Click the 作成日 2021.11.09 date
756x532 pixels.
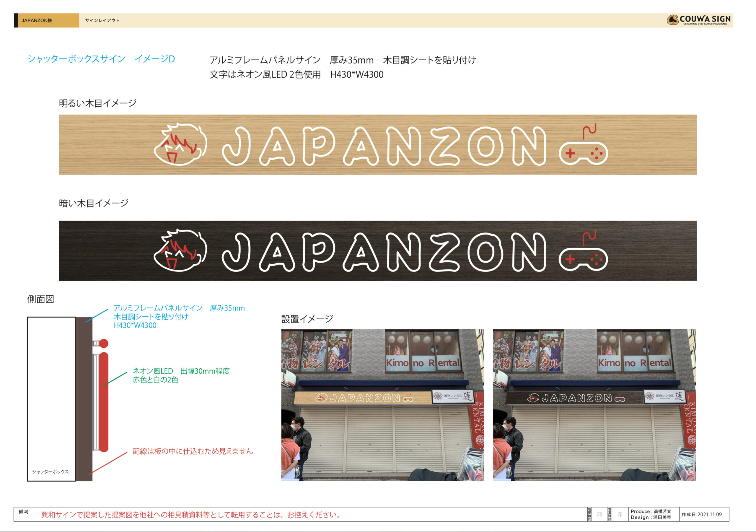click(702, 514)
